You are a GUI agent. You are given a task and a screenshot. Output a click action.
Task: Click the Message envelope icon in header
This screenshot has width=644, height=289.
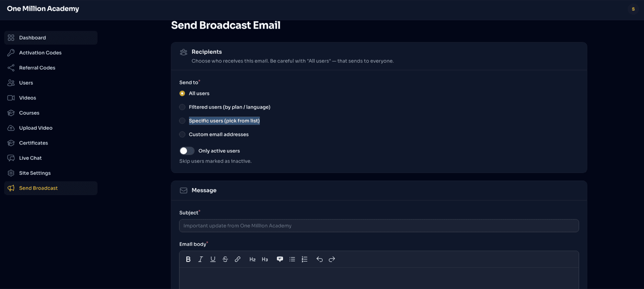pyautogui.click(x=184, y=191)
